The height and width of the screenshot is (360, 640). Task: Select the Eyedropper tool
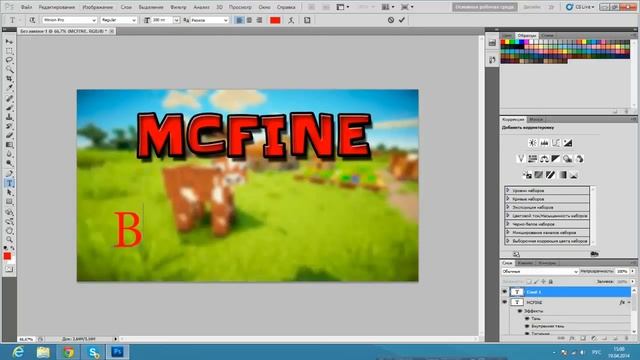tap(9, 87)
